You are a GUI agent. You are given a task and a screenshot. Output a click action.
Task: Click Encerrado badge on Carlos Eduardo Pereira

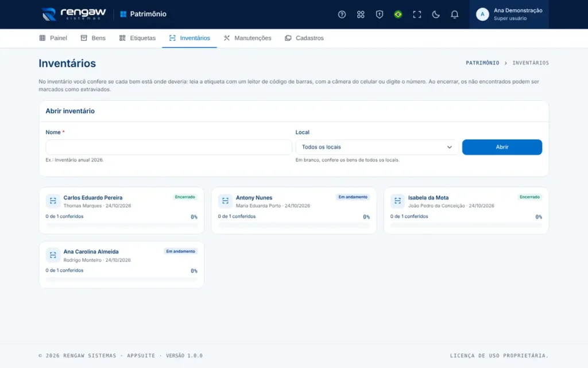tap(185, 197)
